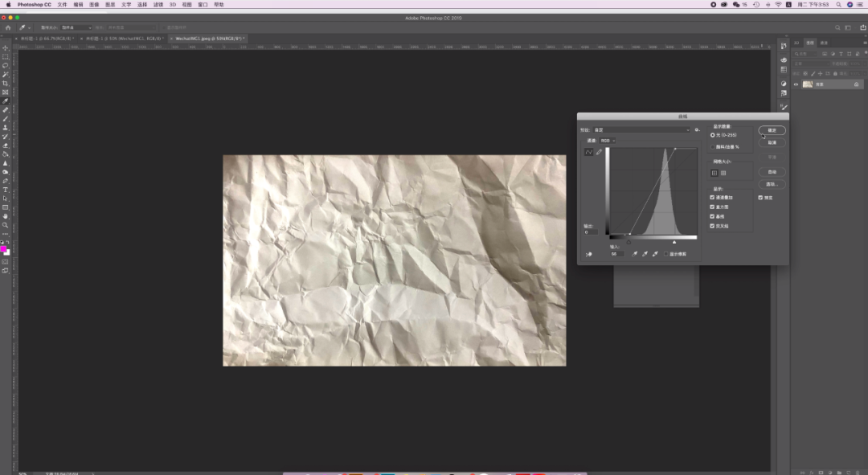The height and width of the screenshot is (475, 868).
Task: Select the Magic Wand tool
Action: pos(5,75)
